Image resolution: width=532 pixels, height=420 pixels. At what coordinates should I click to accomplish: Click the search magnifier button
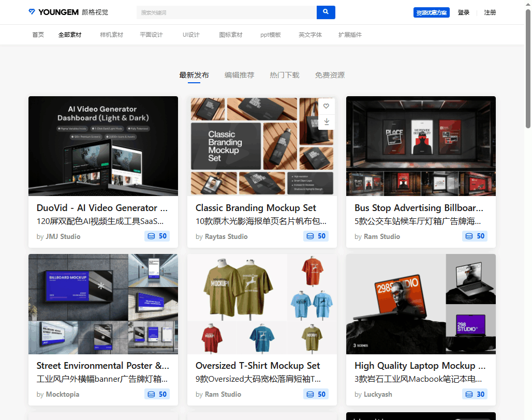(326, 12)
